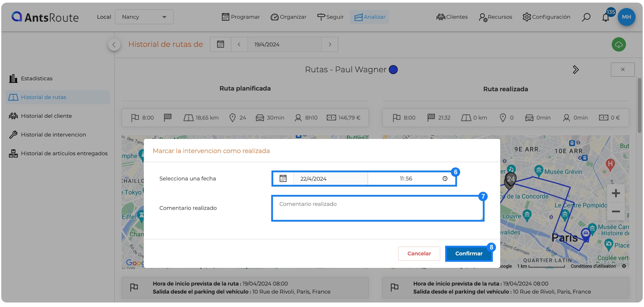Open the dialog's date calendar icon
Image resolution: width=644 pixels, height=307 pixels.
(x=283, y=179)
